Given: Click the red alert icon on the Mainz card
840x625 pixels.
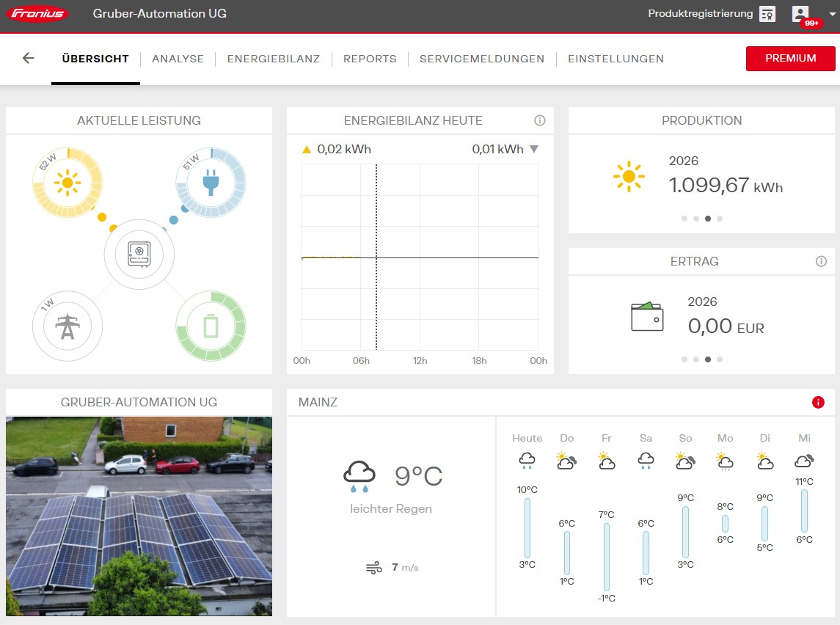Looking at the screenshot, I should pyautogui.click(x=819, y=402).
